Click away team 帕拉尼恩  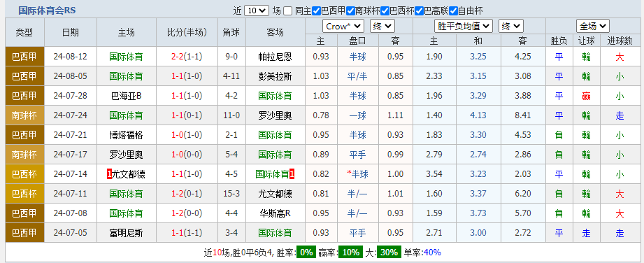click(x=276, y=57)
